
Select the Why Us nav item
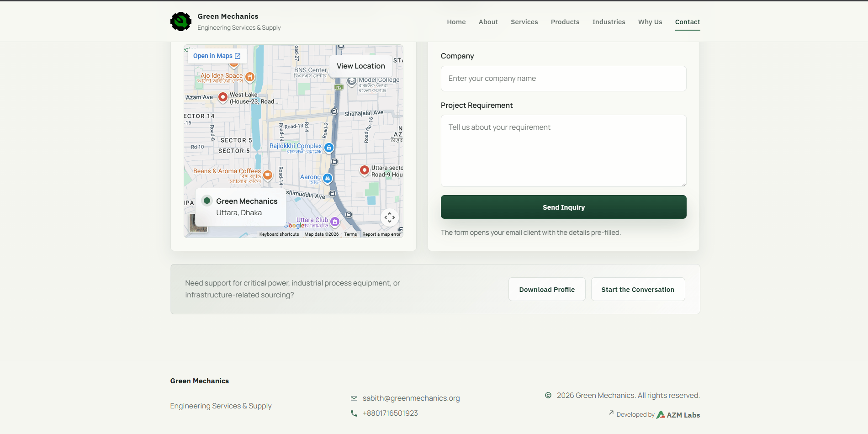(x=650, y=22)
